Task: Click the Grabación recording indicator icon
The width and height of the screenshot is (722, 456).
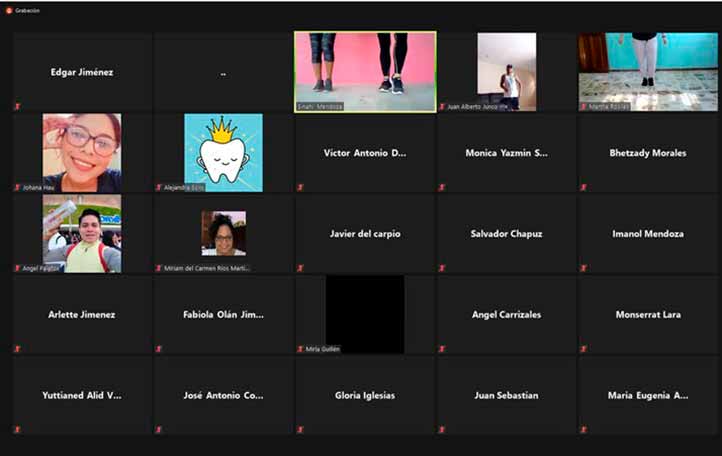Action: pyautogui.click(x=9, y=10)
